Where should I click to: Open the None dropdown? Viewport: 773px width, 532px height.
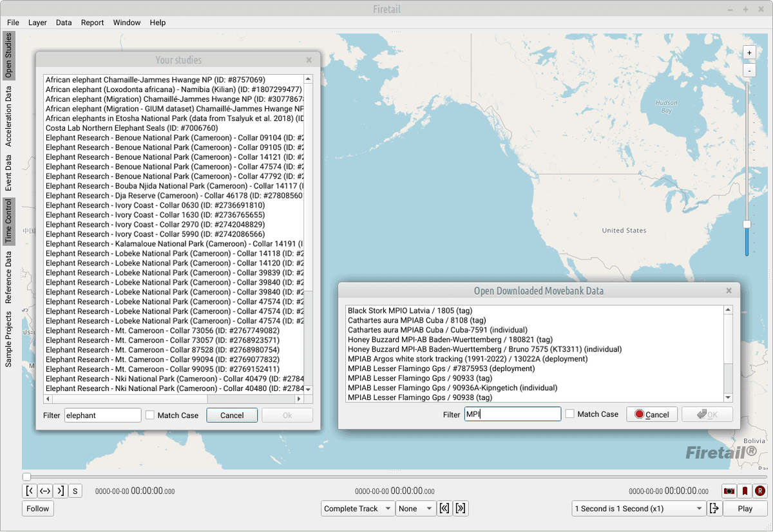point(415,508)
